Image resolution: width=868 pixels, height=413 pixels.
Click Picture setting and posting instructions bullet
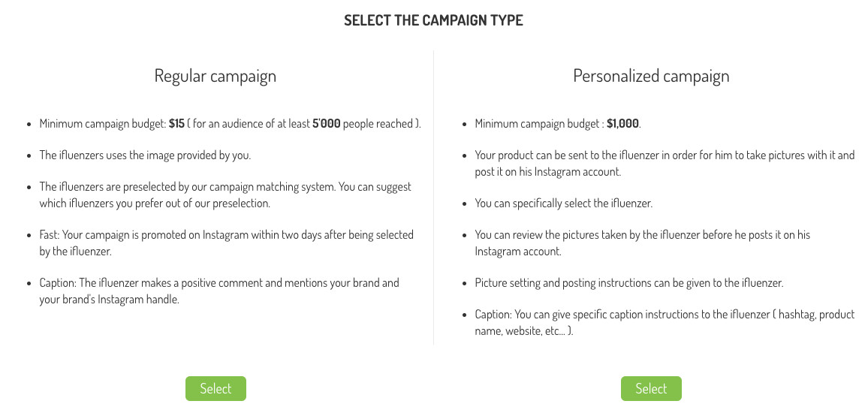click(629, 283)
